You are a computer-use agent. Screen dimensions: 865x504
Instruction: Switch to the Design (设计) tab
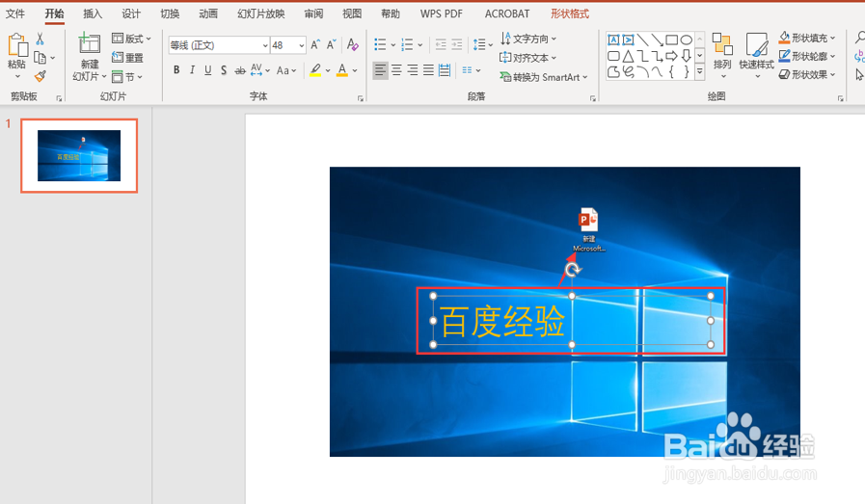[131, 13]
